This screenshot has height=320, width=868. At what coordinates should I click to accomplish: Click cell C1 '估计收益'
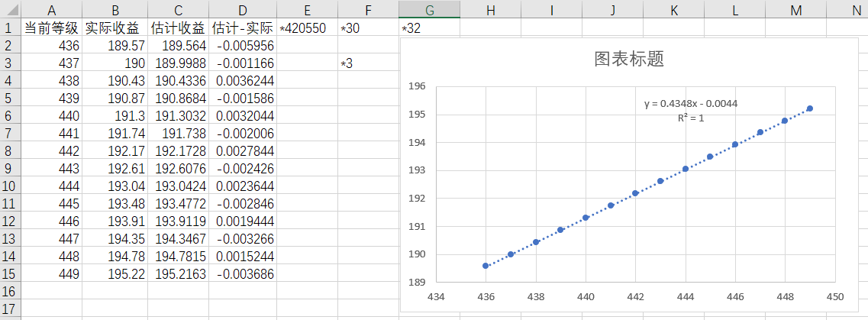178,27
